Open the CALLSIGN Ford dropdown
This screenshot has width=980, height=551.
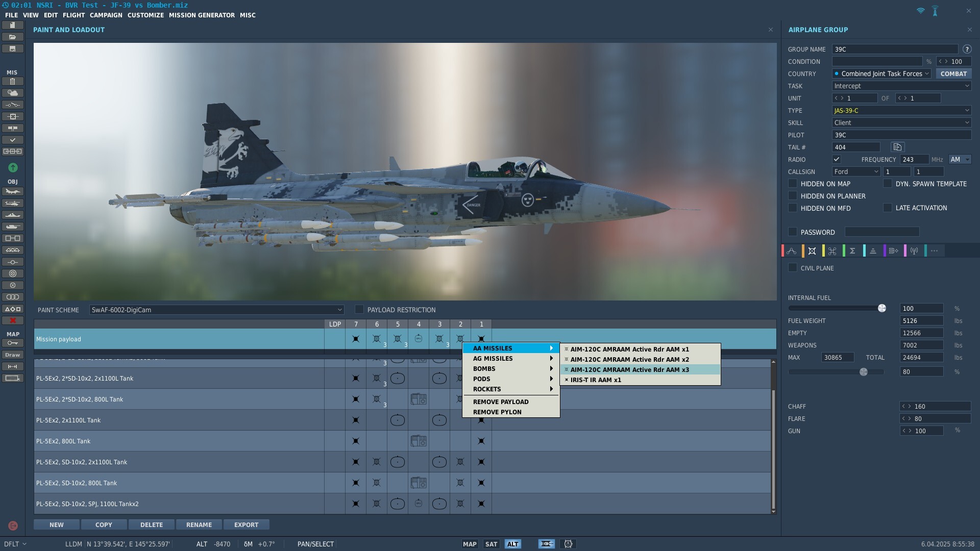click(856, 171)
